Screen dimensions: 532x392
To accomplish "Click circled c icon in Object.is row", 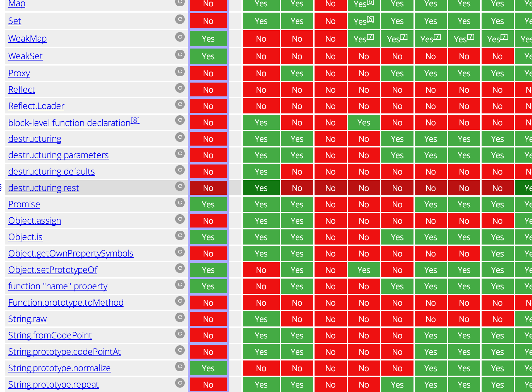I will point(180,235).
